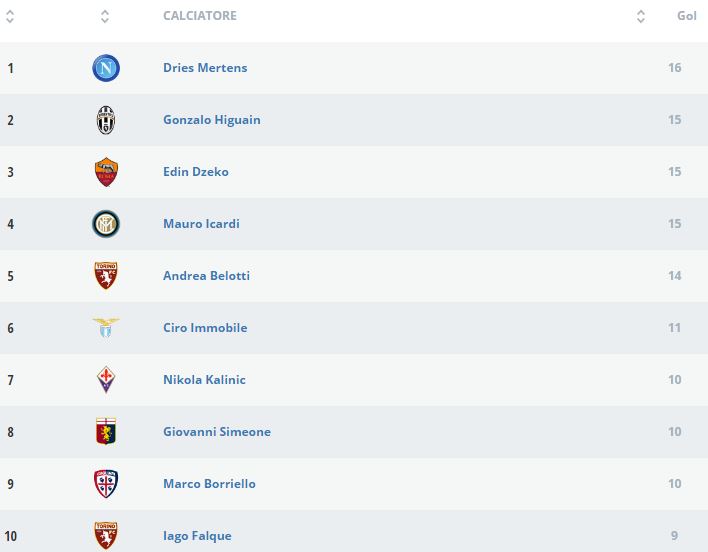Click the Ciro Immobile name link

[205, 328]
